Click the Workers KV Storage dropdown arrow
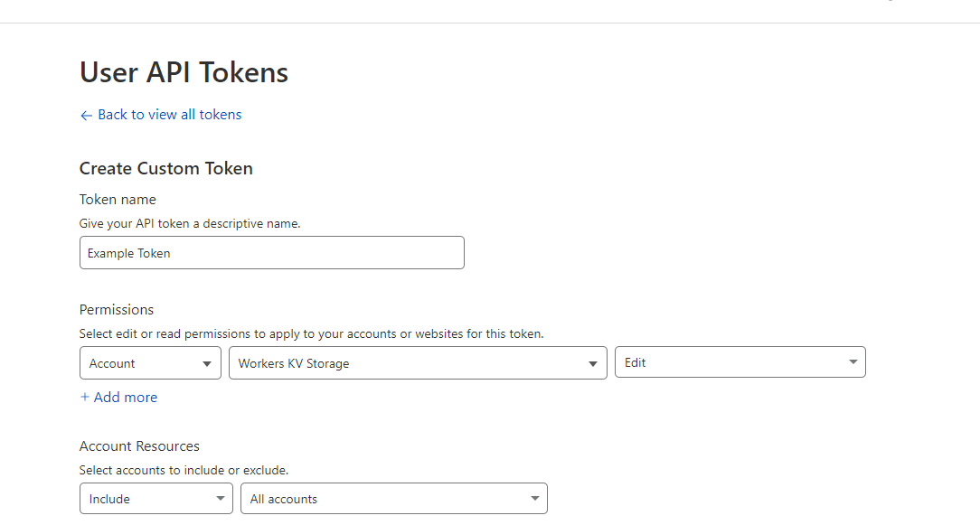The image size is (980, 525). pyautogui.click(x=594, y=361)
